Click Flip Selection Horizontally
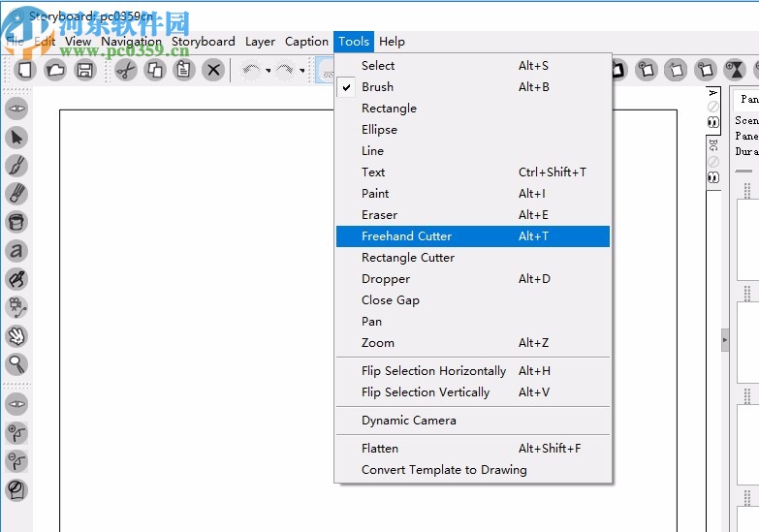Screen dimensions: 759x532 click(x=473, y=371)
